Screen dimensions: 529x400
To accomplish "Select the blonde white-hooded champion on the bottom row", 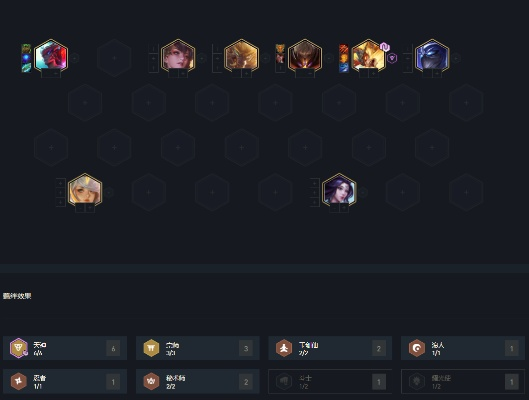I will tap(85, 191).
